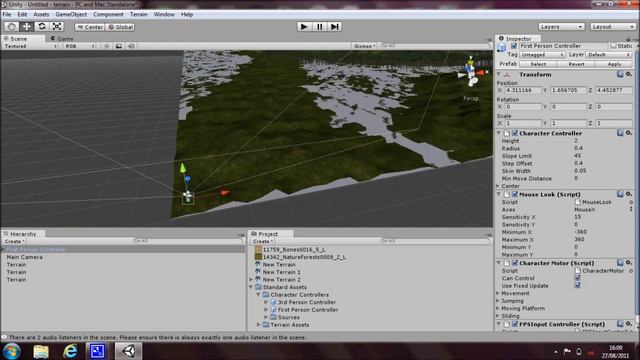Viewport: 640px width, 360px height.
Task: Toggle Use Fixed Update checkbox
Action: click(577, 285)
